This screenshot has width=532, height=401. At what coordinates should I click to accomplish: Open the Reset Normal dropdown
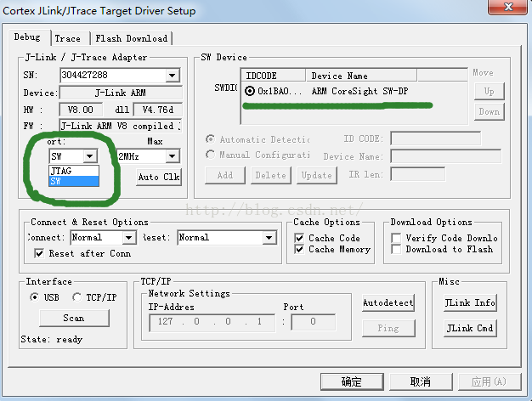269,238
